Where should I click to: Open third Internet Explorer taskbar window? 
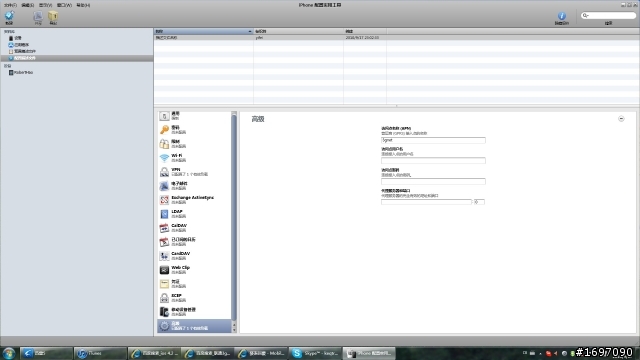pyautogui.click(x=261, y=353)
